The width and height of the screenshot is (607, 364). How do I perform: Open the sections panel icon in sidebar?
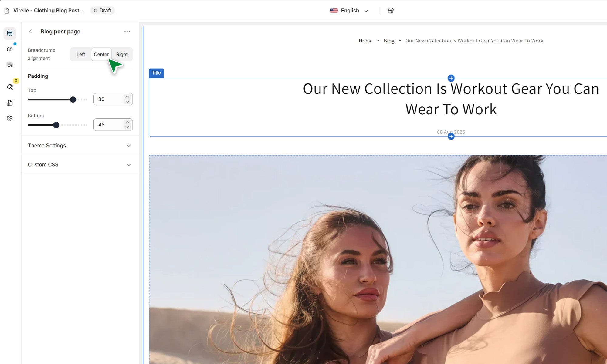point(10,33)
